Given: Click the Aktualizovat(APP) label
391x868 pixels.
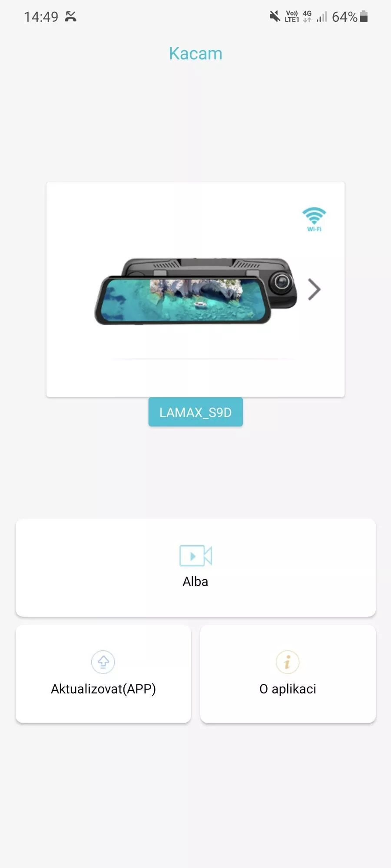Looking at the screenshot, I should [x=103, y=689].
